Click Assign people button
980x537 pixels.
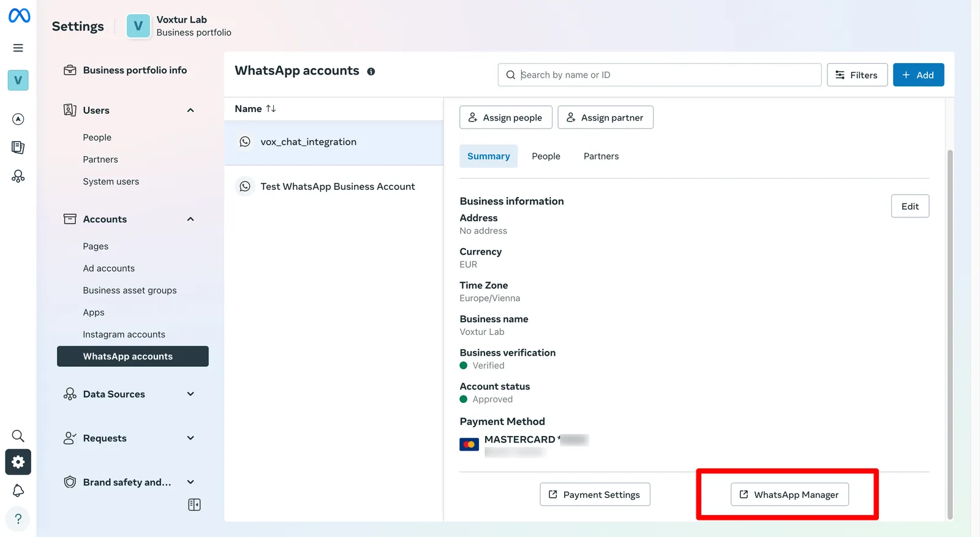click(x=506, y=118)
